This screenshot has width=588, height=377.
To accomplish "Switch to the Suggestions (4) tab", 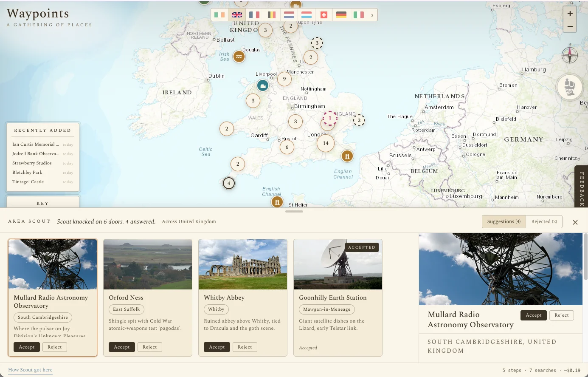I will pos(504,221).
